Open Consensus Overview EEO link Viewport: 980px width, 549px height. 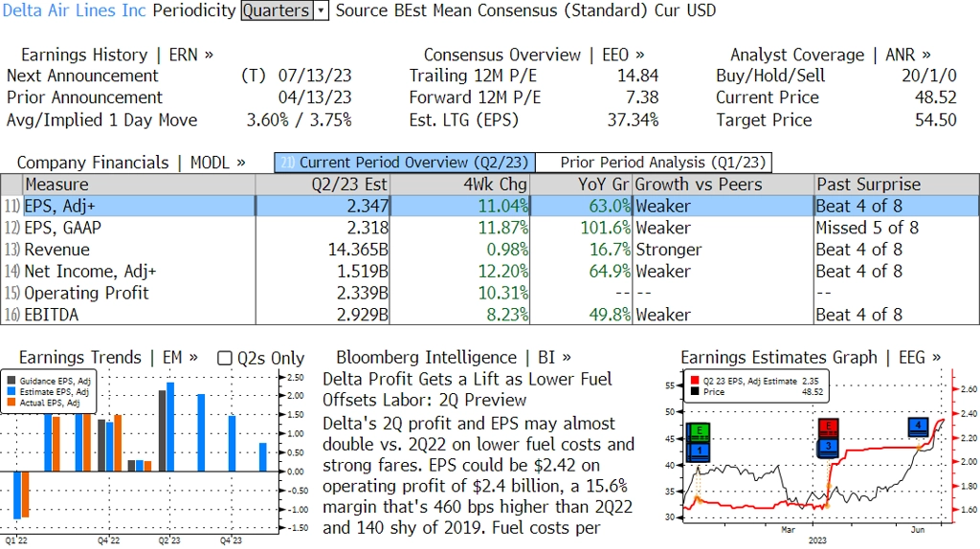point(534,55)
